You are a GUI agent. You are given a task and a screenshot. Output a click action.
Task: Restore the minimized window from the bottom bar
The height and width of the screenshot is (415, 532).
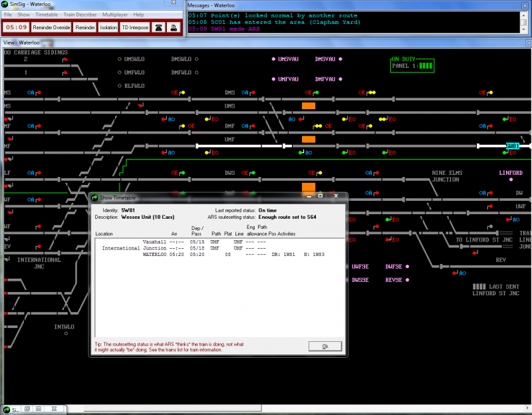(27, 409)
